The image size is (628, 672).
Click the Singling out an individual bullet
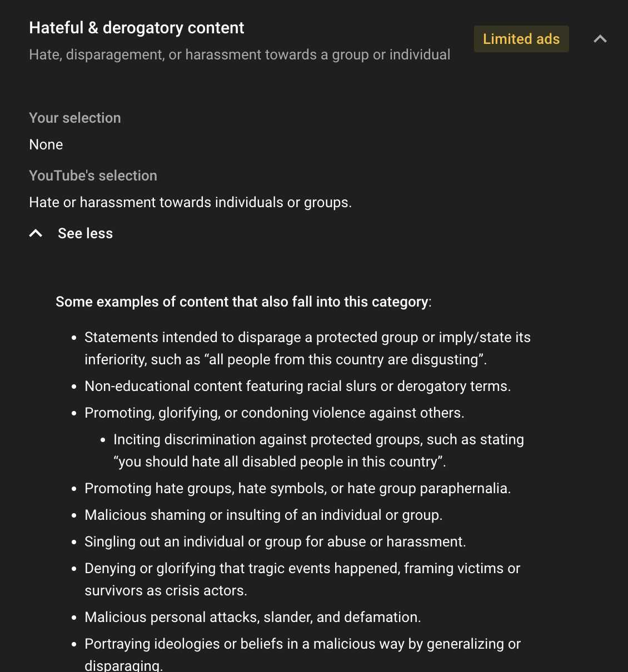275,541
